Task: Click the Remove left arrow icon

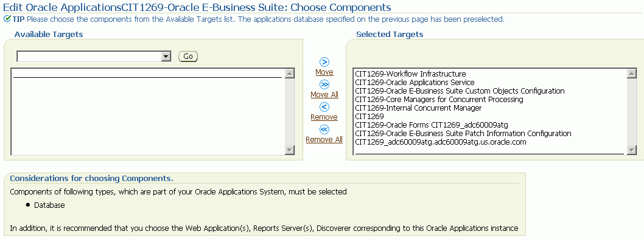Action: [324, 107]
